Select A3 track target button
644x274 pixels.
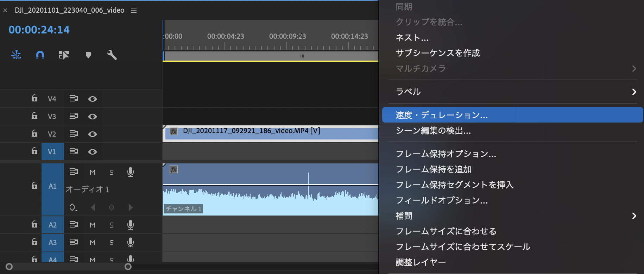pos(52,242)
